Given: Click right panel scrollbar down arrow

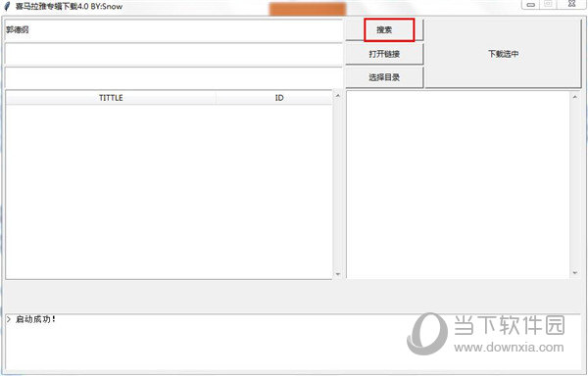Looking at the screenshot, I should pyautogui.click(x=575, y=273).
